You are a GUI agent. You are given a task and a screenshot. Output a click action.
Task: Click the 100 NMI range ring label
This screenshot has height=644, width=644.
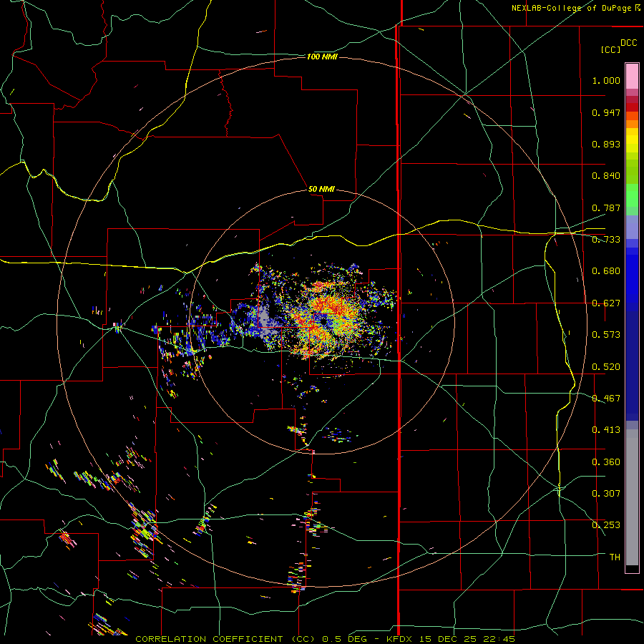(322, 57)
